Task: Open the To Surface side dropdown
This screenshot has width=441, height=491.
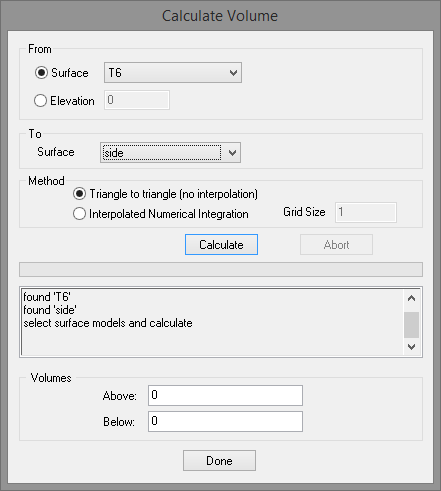Action: pos(170,153)
